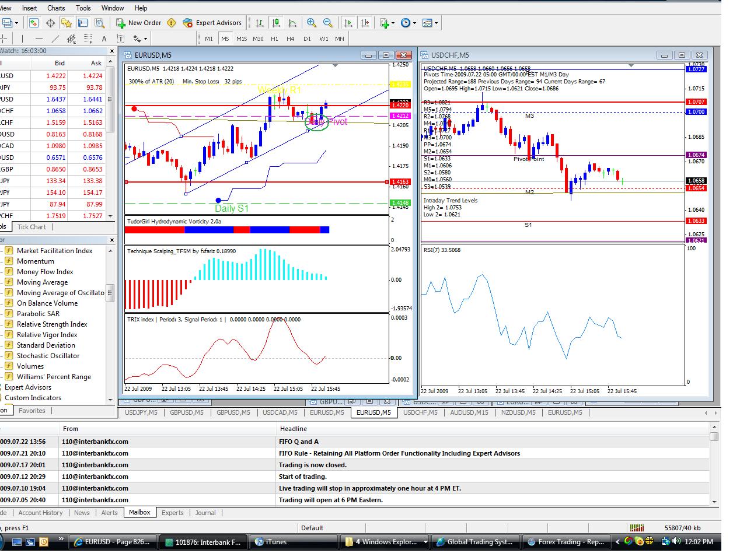Toggle Expert Advisors button in toolbar
This screenshot has width=747, height=560.
(x=212, y=23)
